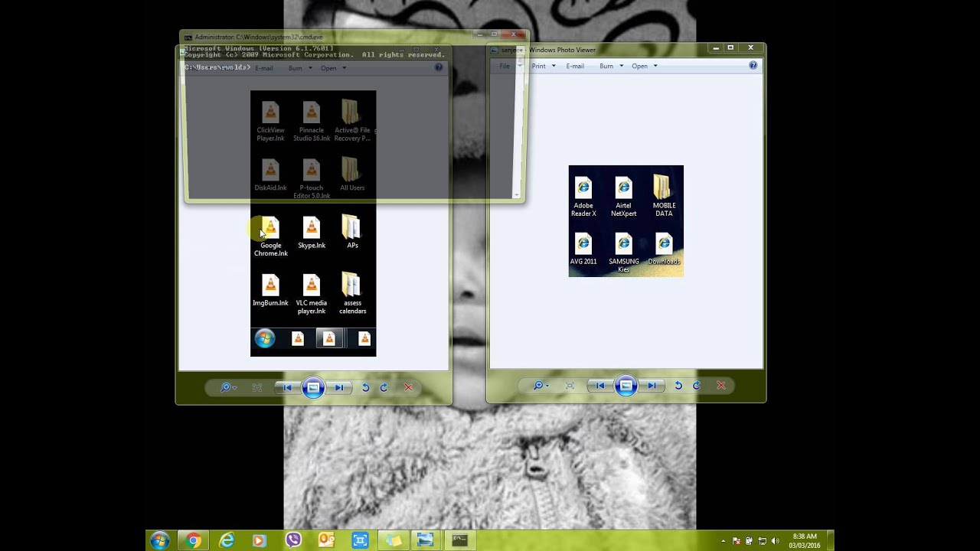Open Google Chrome from the taskbar
Image resolution: width=980 pixels, height=551 pixels.
194,540
